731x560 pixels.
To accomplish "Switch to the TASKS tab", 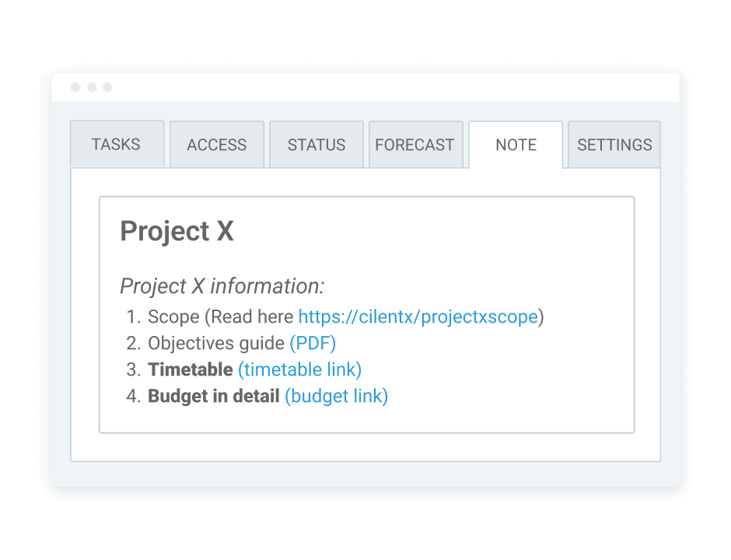I will (117, 144).
